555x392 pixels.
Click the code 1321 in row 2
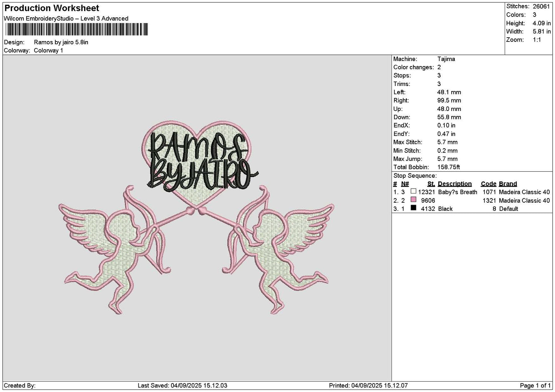(x=489, y=200)
